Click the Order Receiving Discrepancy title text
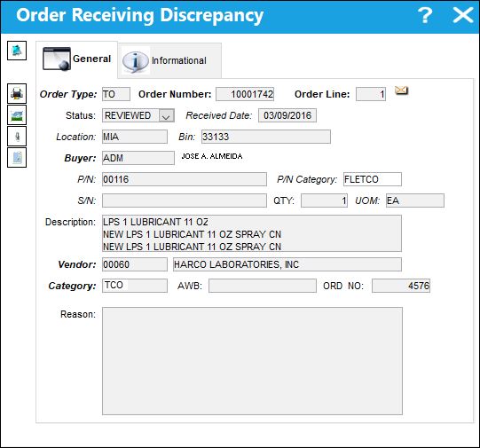 pos(140,16)
